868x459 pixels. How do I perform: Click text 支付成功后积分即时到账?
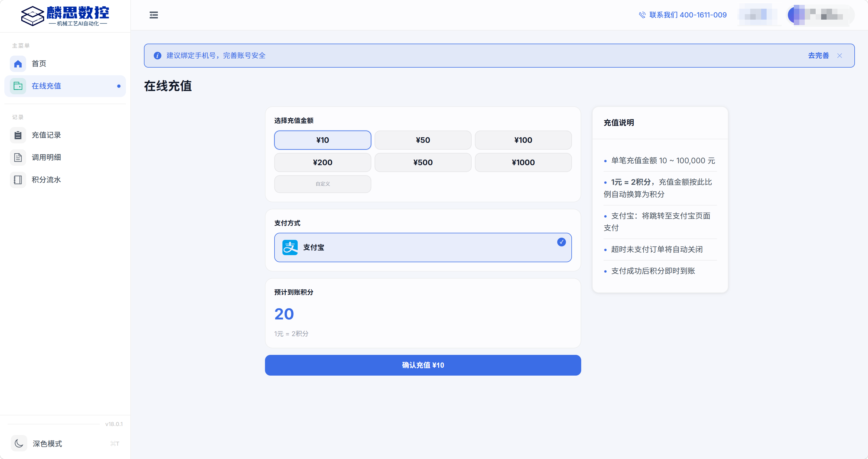pyautogui.click(x=653, y=271)
